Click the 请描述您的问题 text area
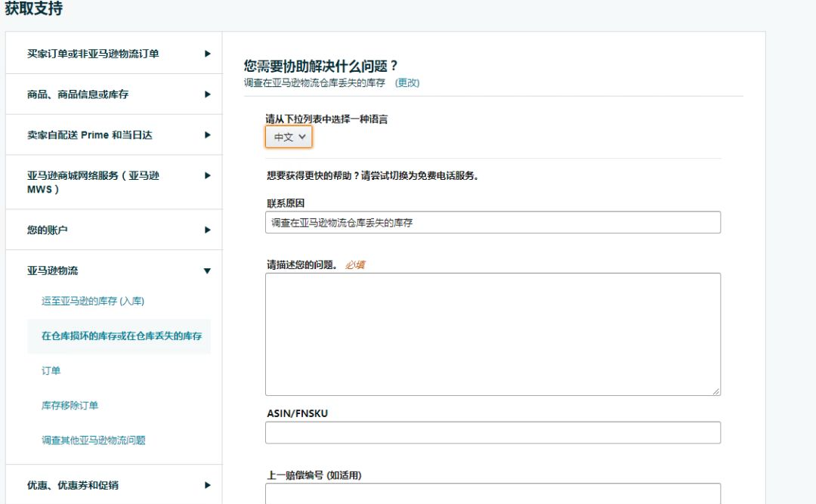This screenshot has height=504, width=816. click(x=493, y=334)
